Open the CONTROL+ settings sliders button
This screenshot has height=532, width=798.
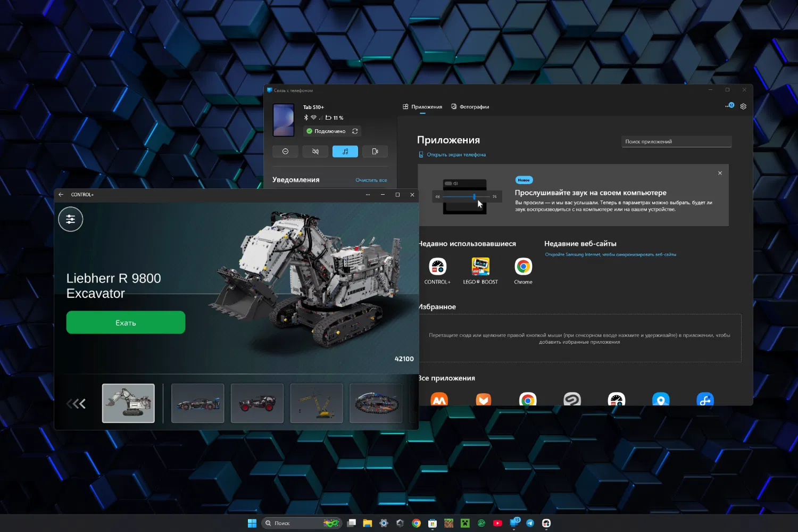click(x=71, y=219)
